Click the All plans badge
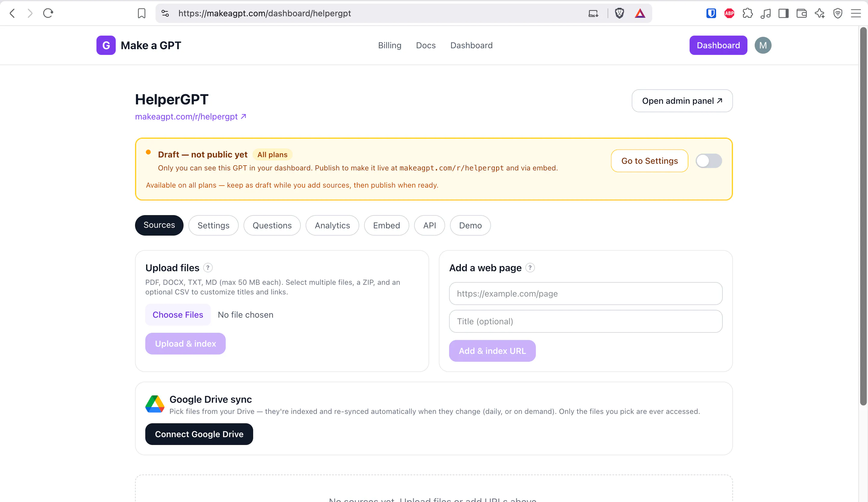This screenshot has width=868, height=502. 272,155
